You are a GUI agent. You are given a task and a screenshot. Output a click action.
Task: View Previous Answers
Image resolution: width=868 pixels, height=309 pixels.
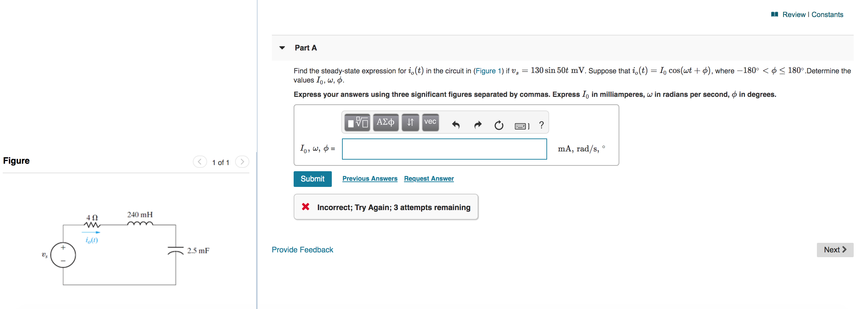pyautogui.click(x=370, y=178)
